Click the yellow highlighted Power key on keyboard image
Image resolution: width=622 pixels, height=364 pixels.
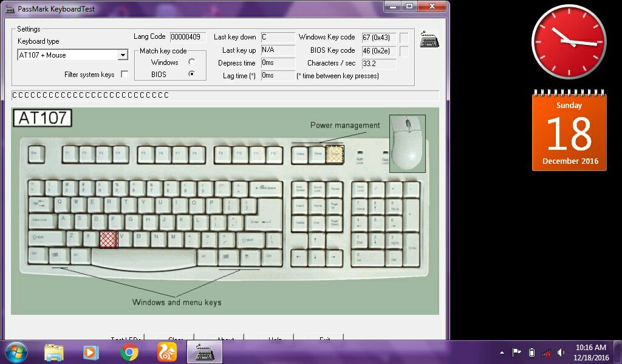(335, 155)
